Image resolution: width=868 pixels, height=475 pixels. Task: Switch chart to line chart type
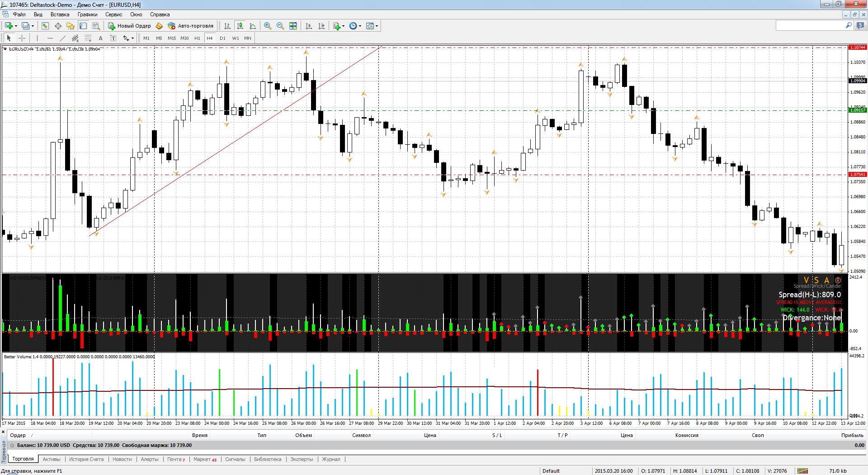pos(253,26)
